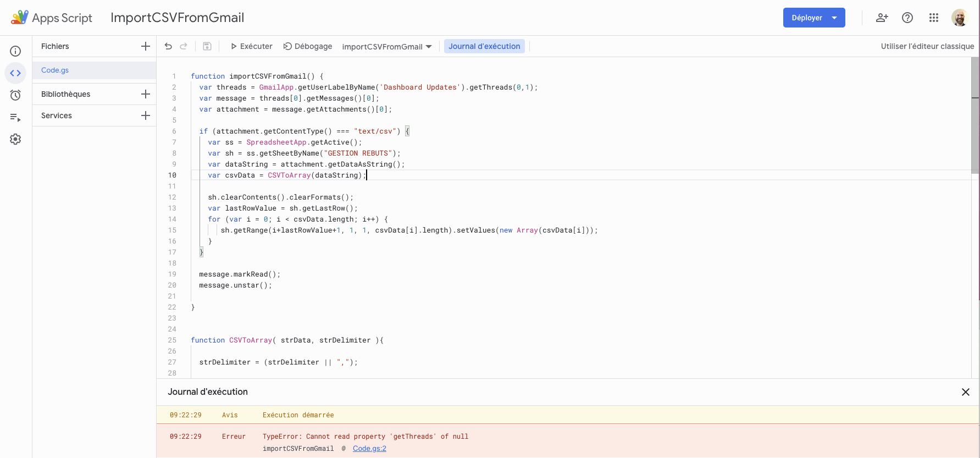The height and width of the screenshot is (458, 980).
Task: Close the Journal d'exécution panel
Action: pyautogui.click(x=965, y=392)
